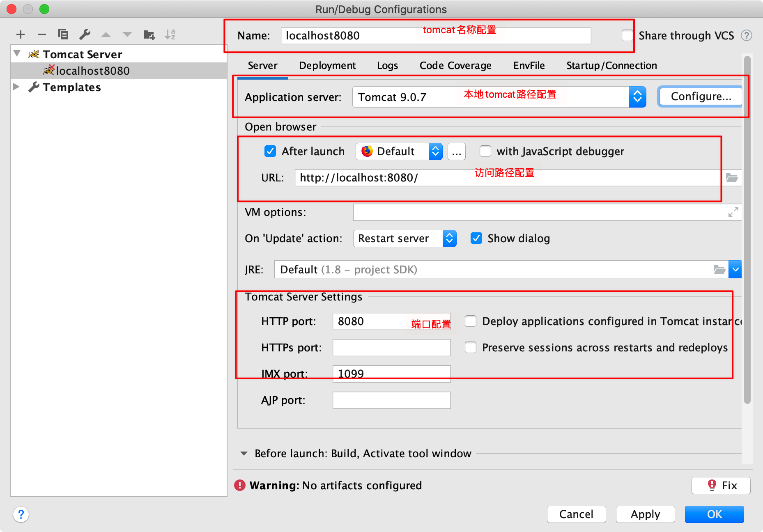Switch to the EnvFile tab

[x=529, y=66]
